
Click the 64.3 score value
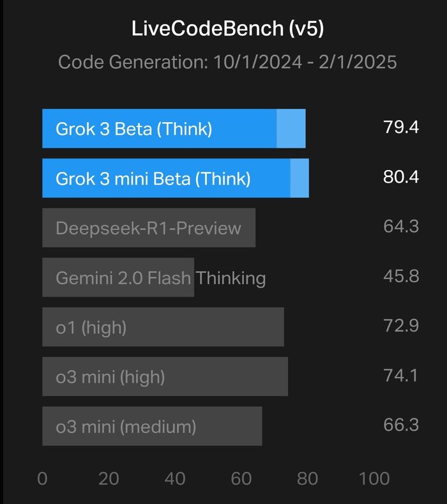[401, 227]
